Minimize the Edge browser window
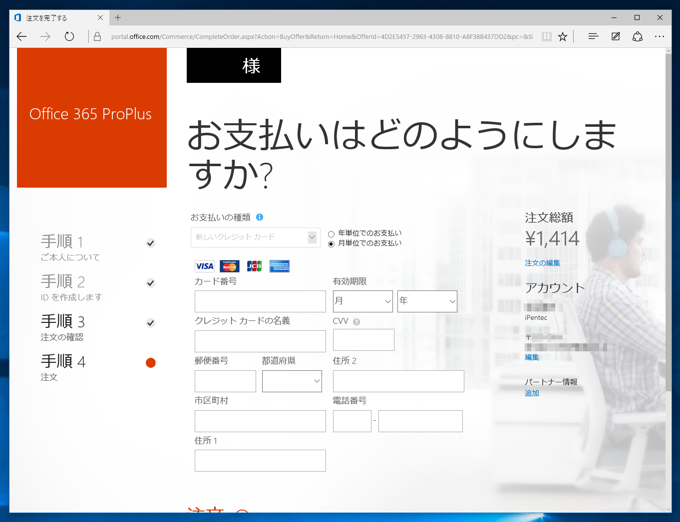This screenshot has height=522, width=680. tap(614, 18)
